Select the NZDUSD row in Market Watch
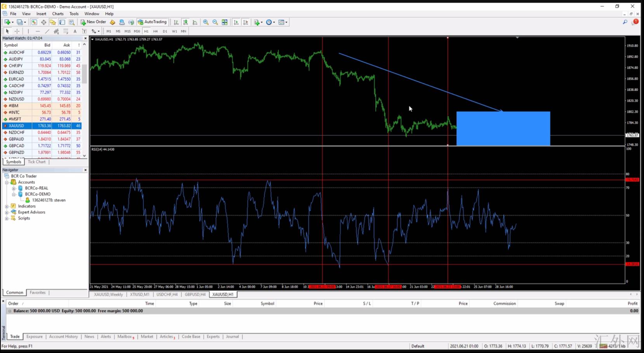The width and height of the screenshot is (644, 353). click(17, 99)
